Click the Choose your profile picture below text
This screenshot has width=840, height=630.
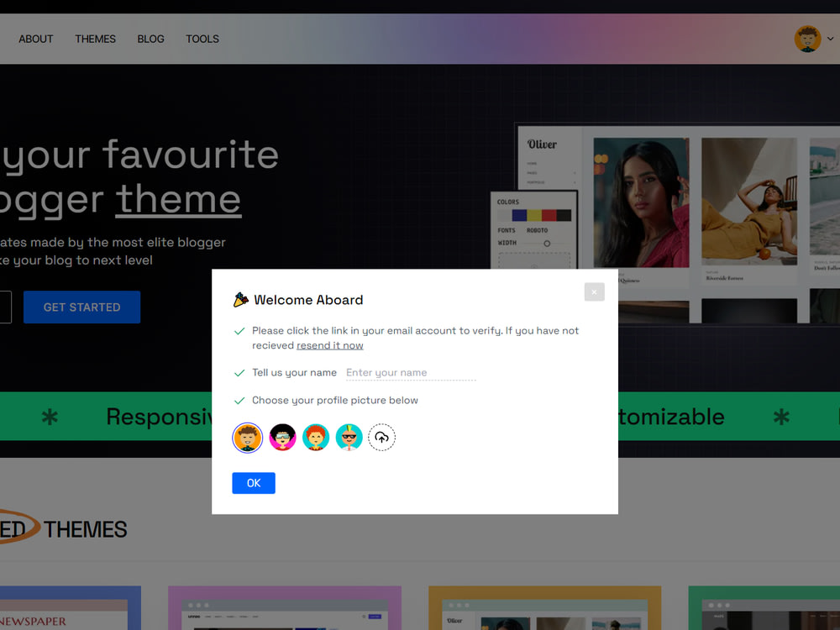pos(335,401)
